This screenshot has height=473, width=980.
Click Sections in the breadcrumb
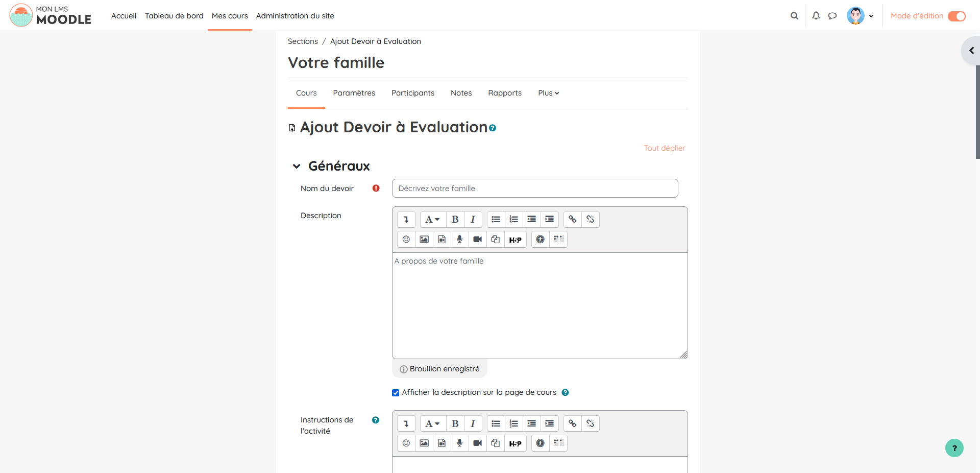click(303, 41)
